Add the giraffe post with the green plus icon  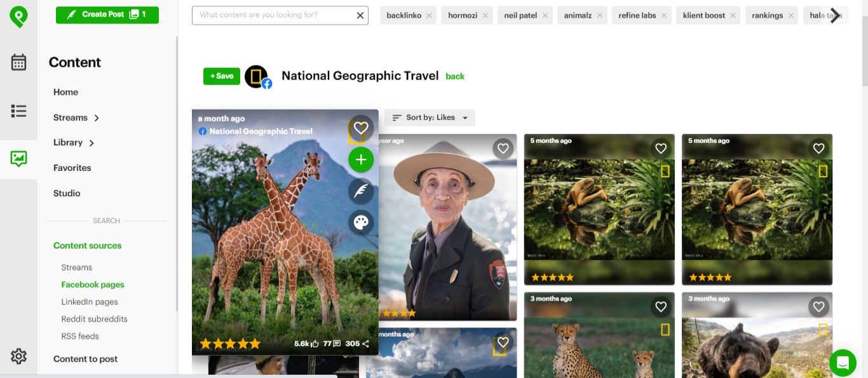[x=361, y=159]
